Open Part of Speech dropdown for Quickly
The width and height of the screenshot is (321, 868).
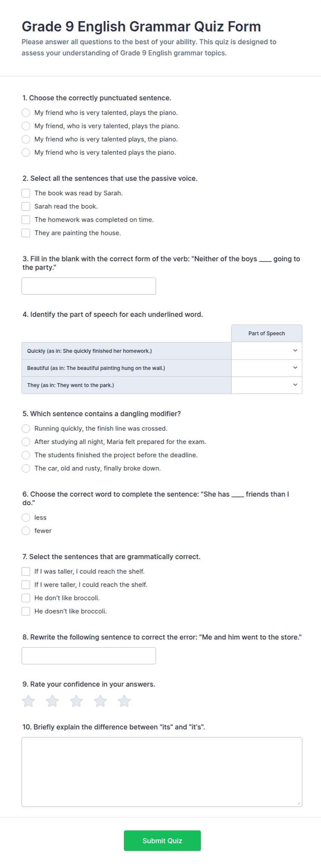(x=266, y=351)
